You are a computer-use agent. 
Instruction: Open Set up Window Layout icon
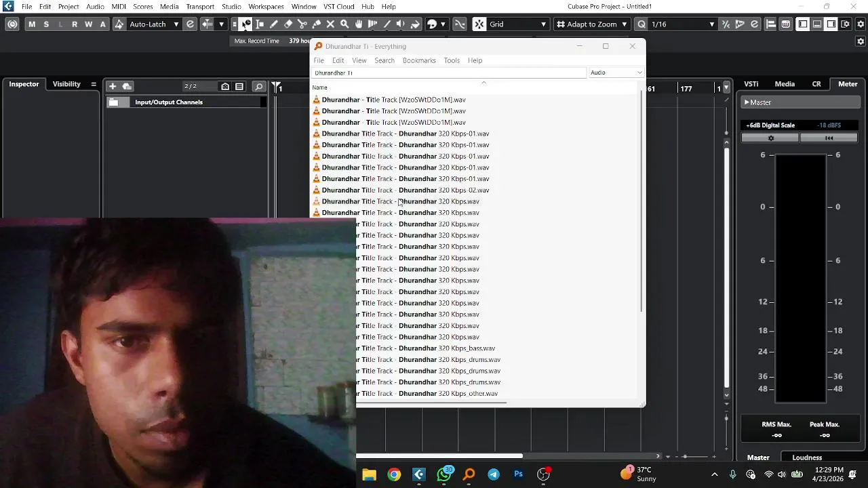pos(846,24)
